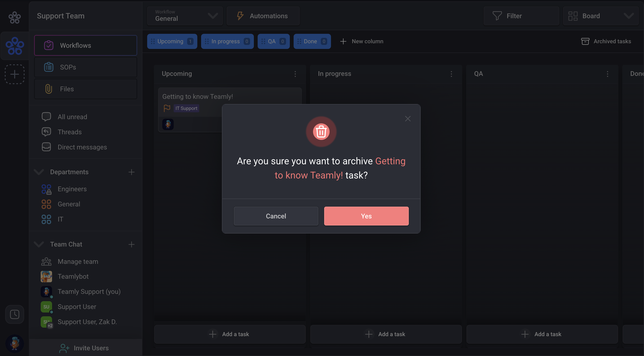Cancel the archive task dialog
Screen dimensions: 644x356
(276, 216)
